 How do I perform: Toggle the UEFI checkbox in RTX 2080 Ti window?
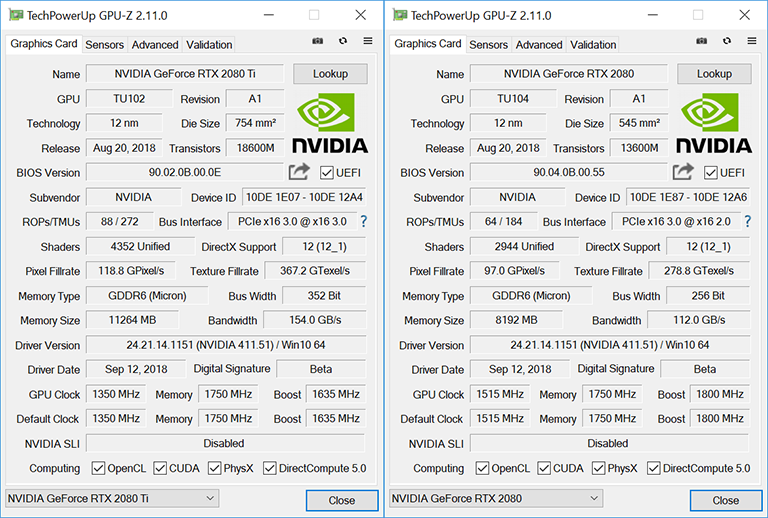click(x=326, y=173)
